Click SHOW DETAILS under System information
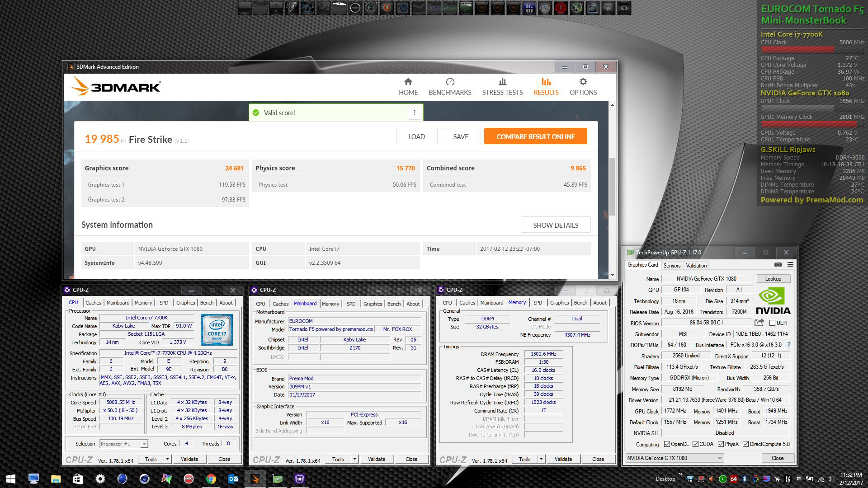Image resolution: width=868 pixels, height=488 pixels. [x=556, y=225]
